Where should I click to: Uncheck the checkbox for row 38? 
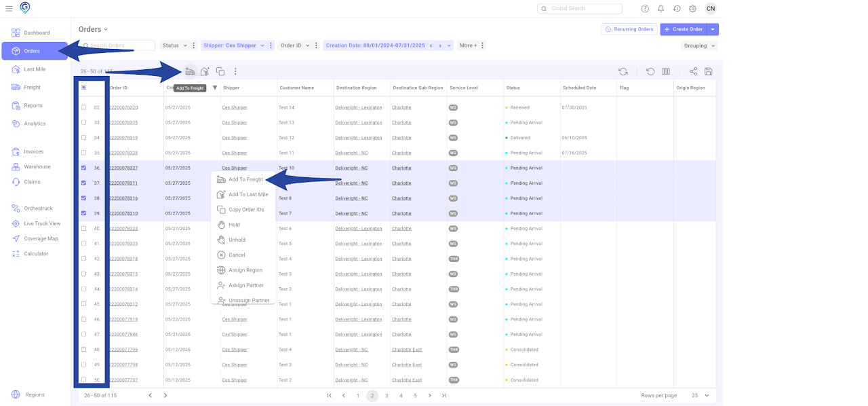(x=83, y=198)
